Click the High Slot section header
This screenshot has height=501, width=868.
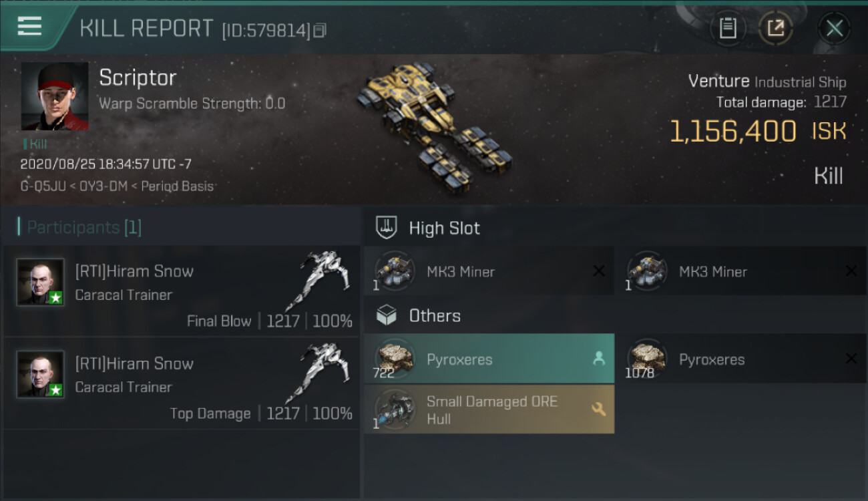444,228
